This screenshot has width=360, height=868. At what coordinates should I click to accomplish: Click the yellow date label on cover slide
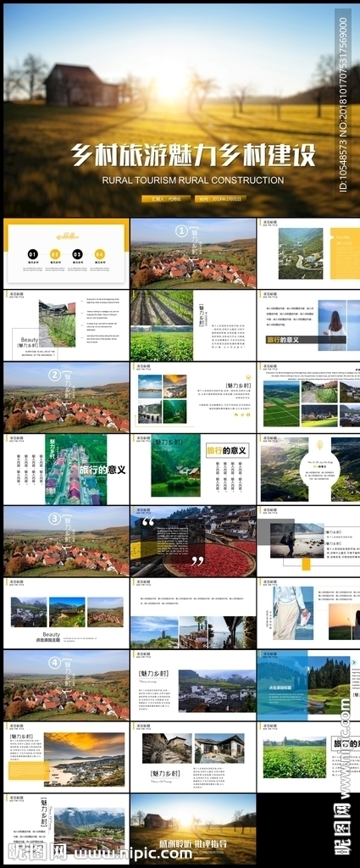[220, 198]
